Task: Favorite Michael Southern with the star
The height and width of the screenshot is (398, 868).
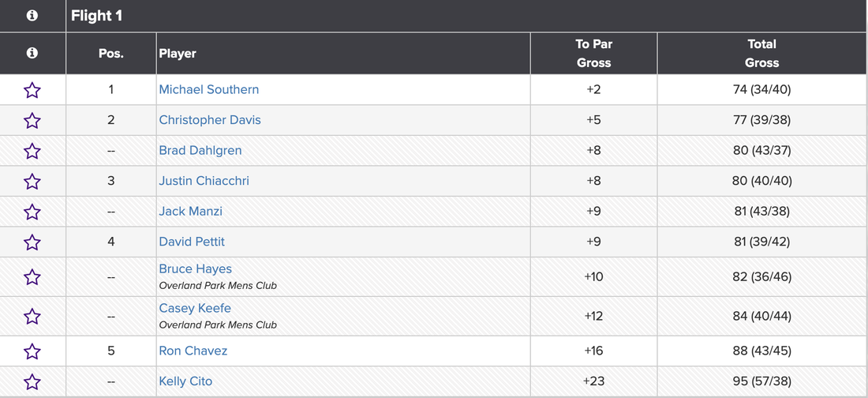Action: point(32,90)
